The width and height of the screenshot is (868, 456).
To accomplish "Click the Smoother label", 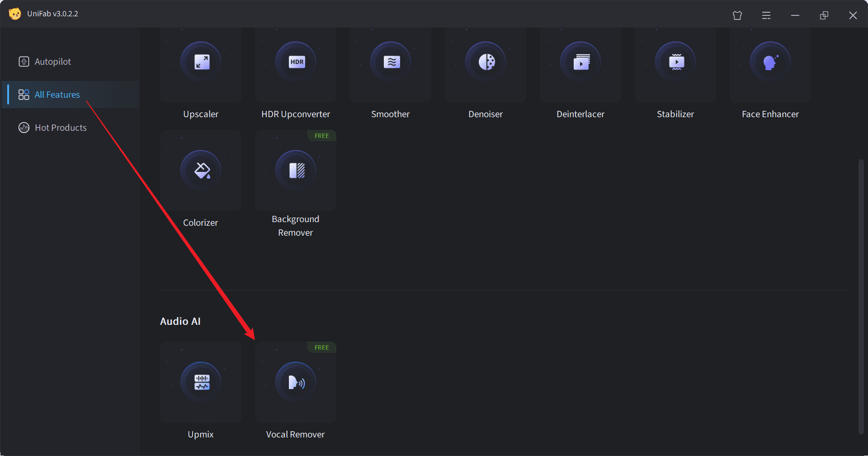I will pyautogui.click(x=391, y=114).
